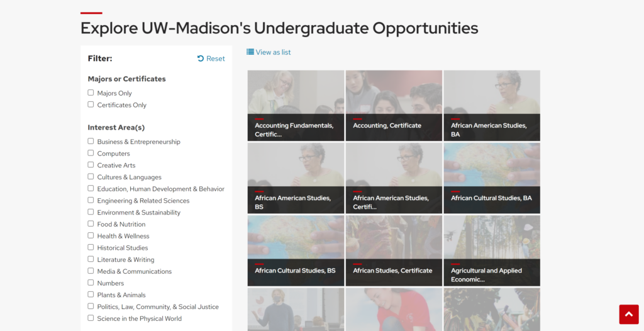
Task: Open the Agricultural and Applied Economics card
Action: pyautogui.click(x=492, y=250)
